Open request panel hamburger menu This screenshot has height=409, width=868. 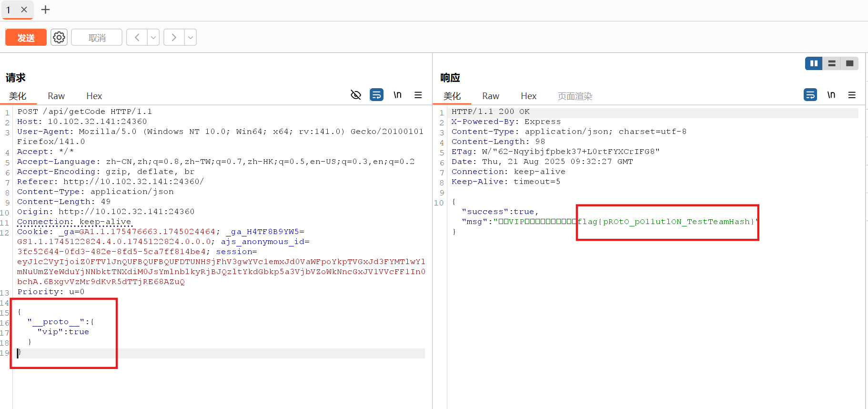418,95
